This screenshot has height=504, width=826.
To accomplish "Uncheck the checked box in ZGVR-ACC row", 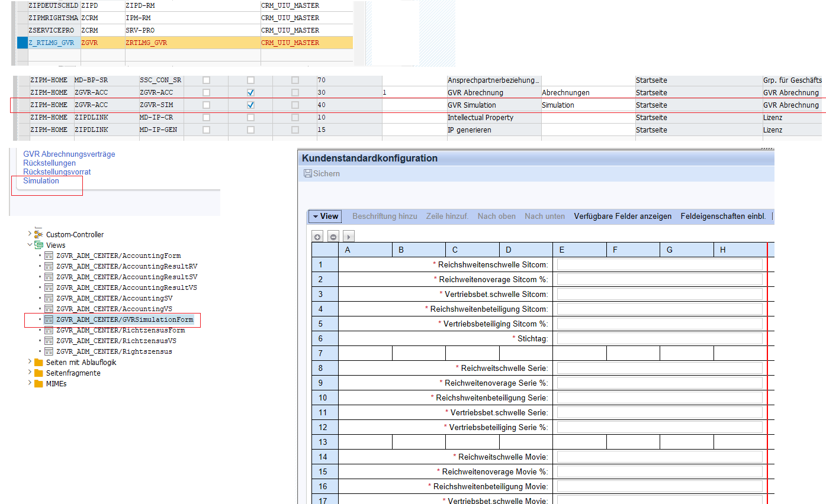I will (x=250, y=93).
